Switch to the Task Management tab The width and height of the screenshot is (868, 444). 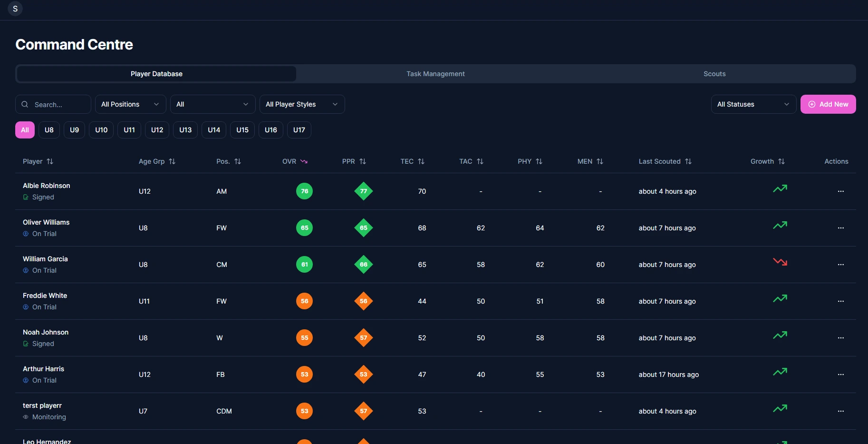coord(435,74)
